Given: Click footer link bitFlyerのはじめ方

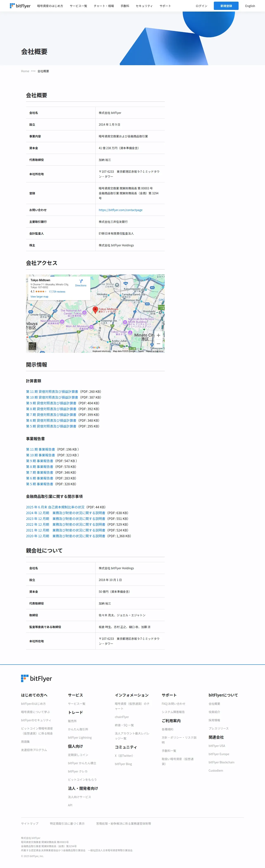Looking at the screenshot, I should tap(33, 704).
